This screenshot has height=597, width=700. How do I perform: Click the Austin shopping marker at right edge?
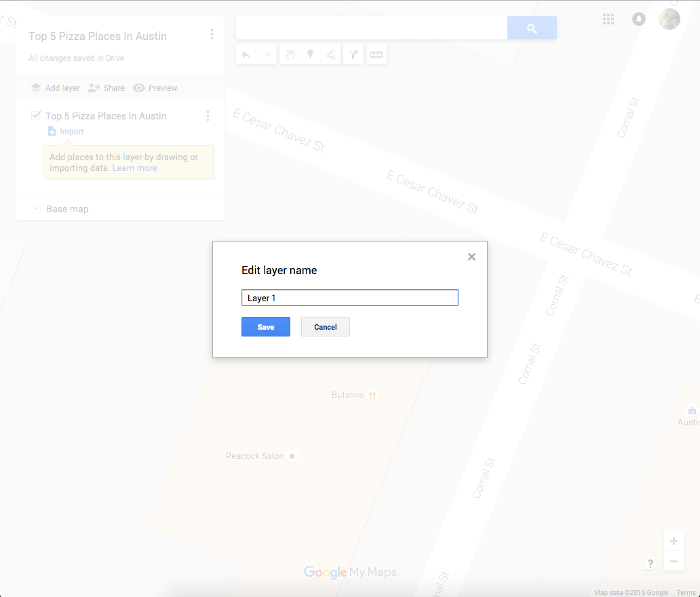tap(692, 410)
